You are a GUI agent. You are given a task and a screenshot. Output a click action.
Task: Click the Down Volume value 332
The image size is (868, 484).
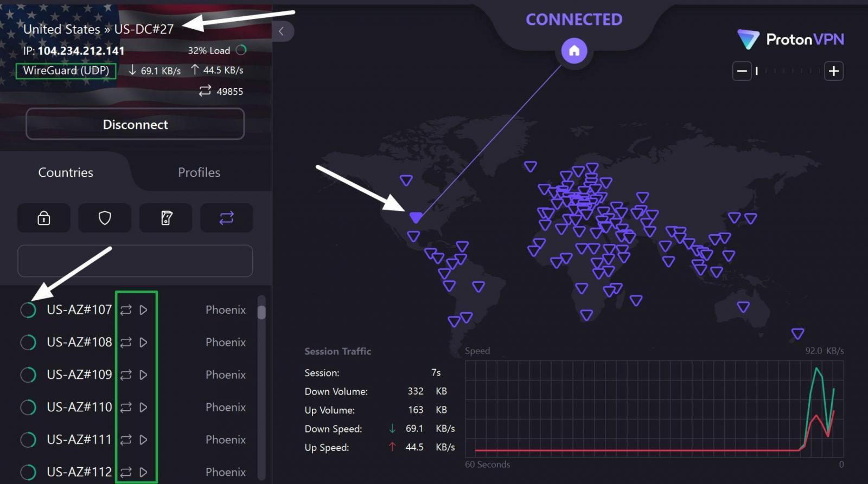[x=416, y=391]
